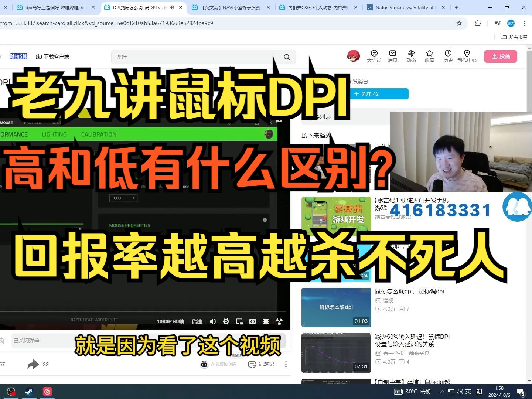Expand the three-dot more options next to 记笔记
Viewport: 532px width, 399px height.
(x=286, y=364)
